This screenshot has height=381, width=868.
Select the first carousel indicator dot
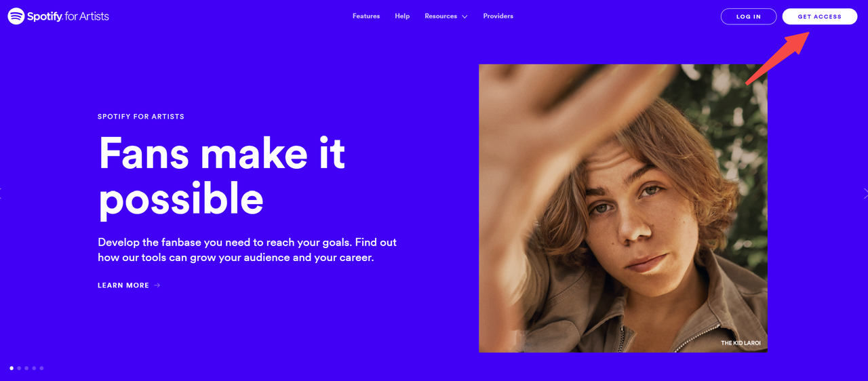[12, 368]
